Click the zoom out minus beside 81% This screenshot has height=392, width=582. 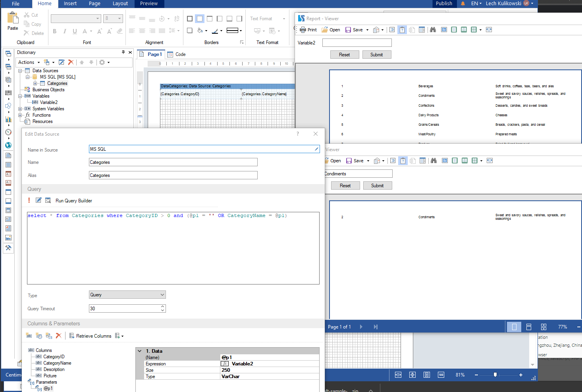(x=476, y=375)
